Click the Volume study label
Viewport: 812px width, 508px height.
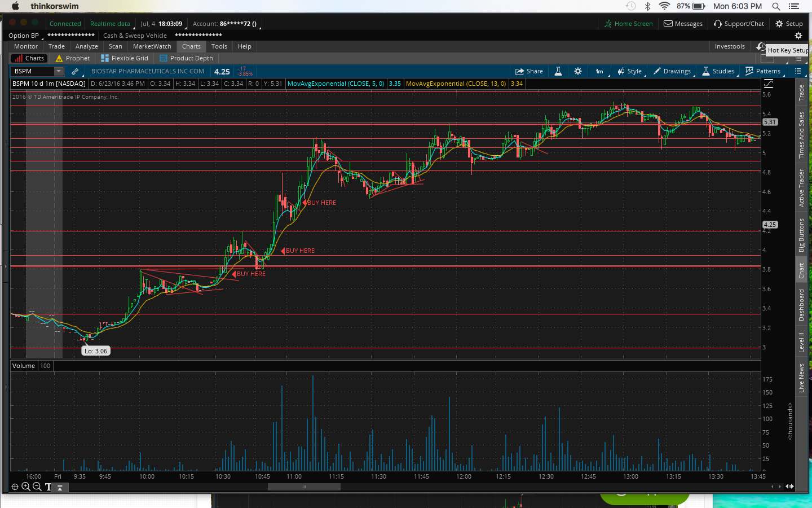[24, 366]
